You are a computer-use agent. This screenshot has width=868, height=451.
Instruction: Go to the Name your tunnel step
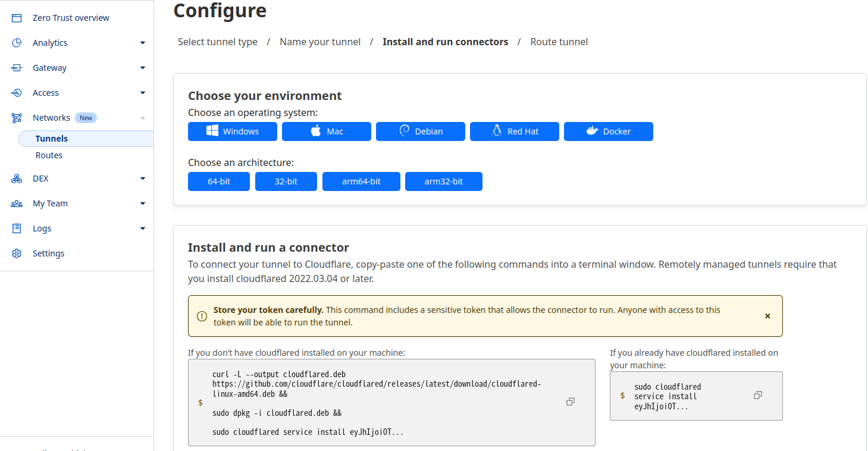click(x=320, y=42)
